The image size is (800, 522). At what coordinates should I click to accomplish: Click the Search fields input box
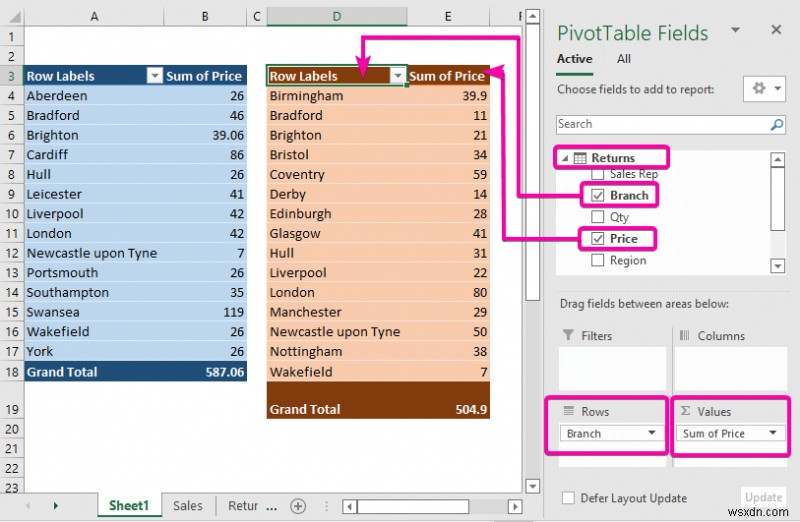[670, 124]
